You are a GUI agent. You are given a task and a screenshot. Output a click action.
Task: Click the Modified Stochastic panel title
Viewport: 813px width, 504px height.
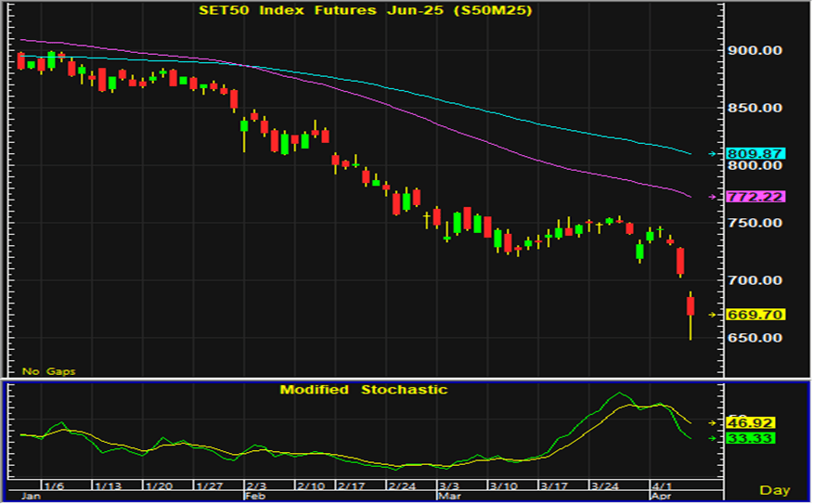[363, 390]
